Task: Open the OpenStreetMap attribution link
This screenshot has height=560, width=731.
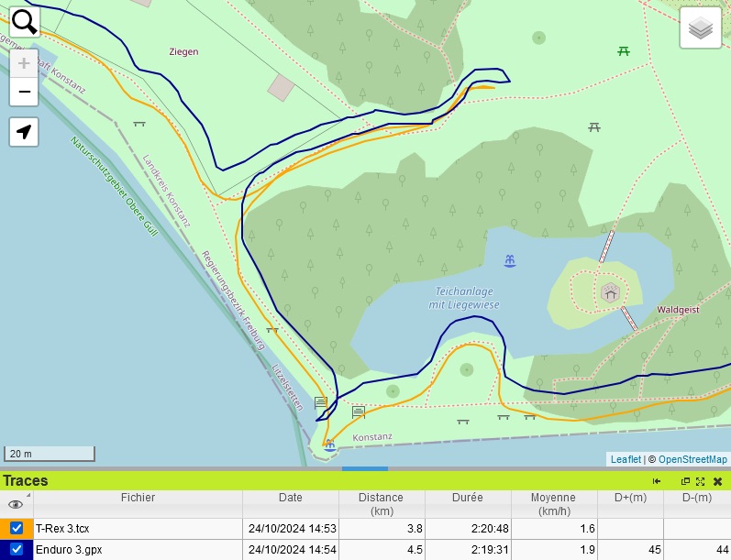Action: [x=692, y=459]
